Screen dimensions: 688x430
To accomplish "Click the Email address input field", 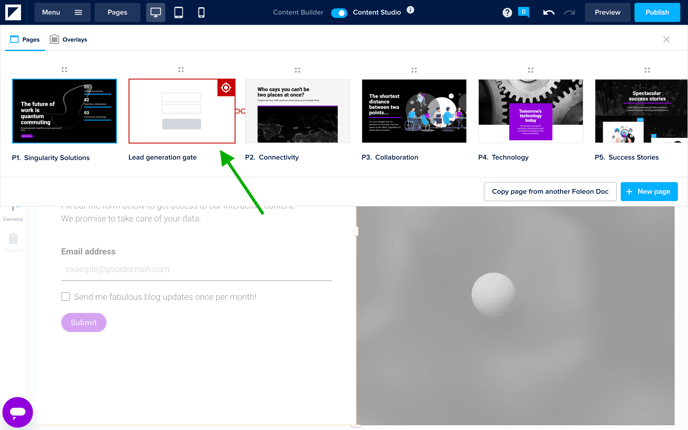I will click(x=196, y=269).
